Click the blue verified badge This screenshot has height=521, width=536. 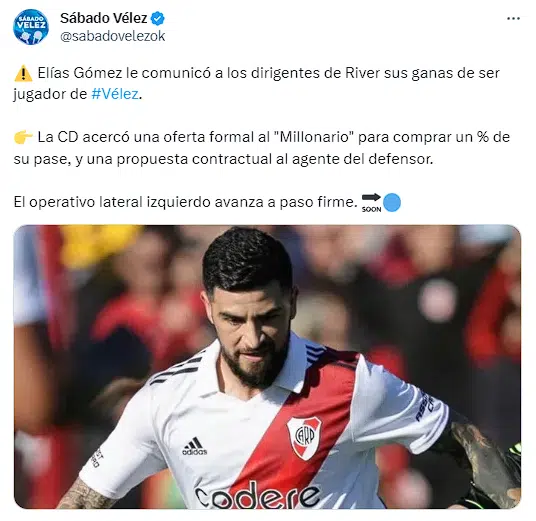pos(158,18)
